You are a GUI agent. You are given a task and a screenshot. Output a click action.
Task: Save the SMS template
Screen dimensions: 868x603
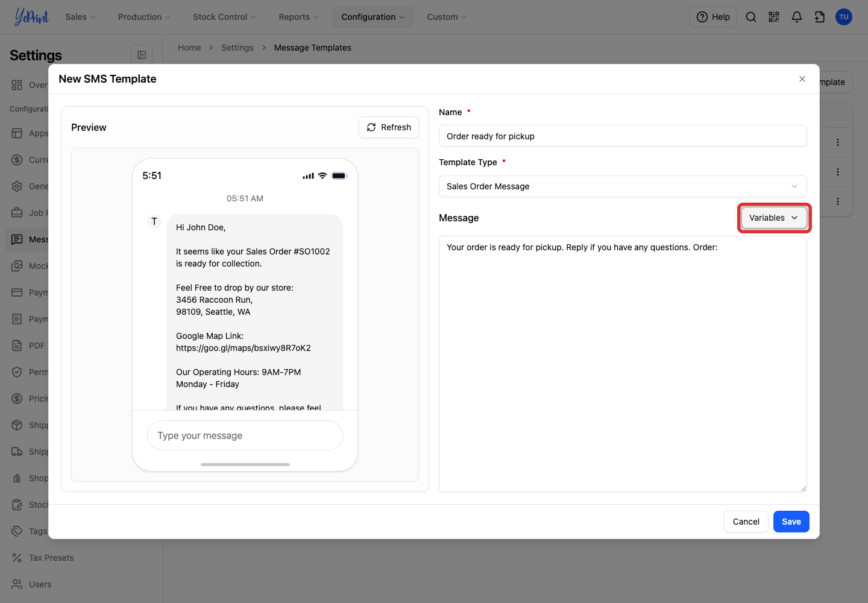coord(791,522)
